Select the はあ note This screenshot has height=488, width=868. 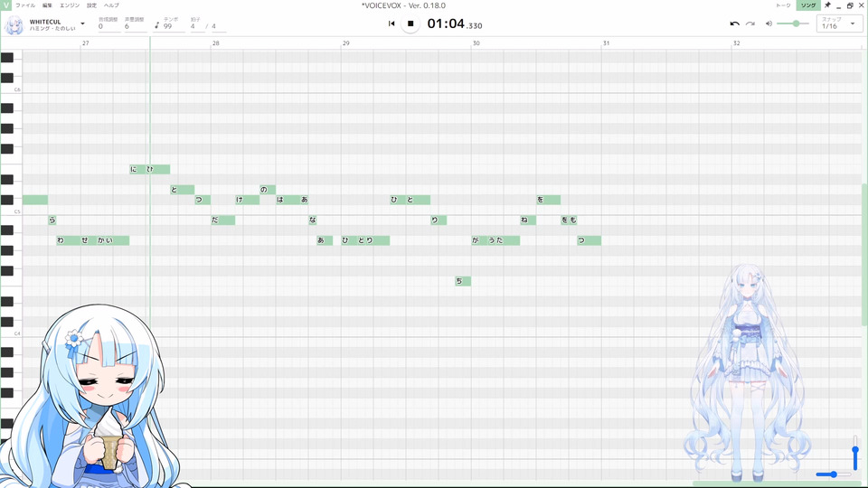[292, 200]
